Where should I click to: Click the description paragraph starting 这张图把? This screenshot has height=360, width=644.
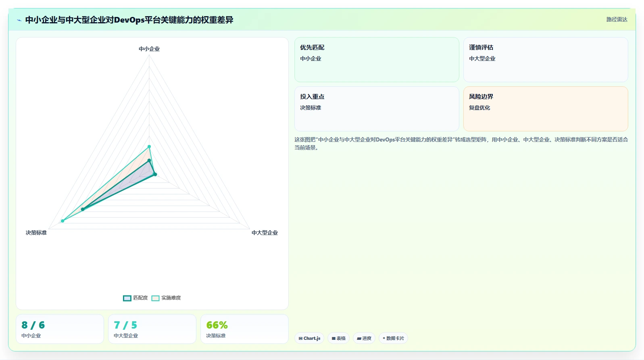[x=461, y=144]
